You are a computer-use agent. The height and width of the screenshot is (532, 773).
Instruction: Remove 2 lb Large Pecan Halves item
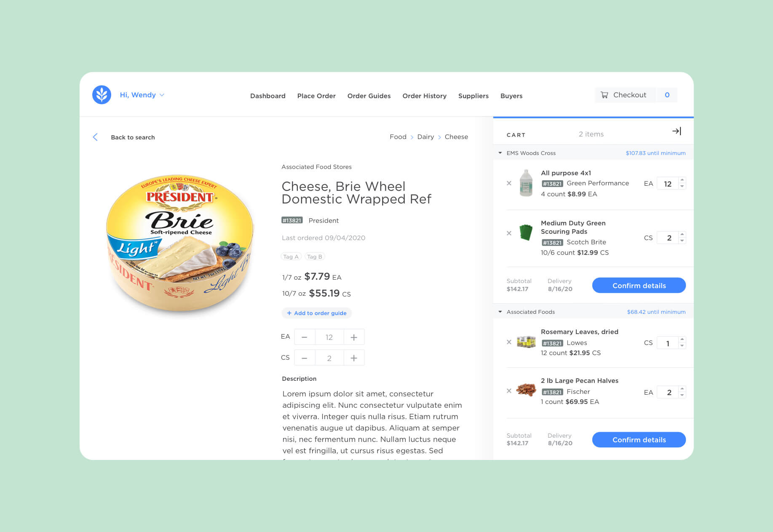tap(509, 391)
